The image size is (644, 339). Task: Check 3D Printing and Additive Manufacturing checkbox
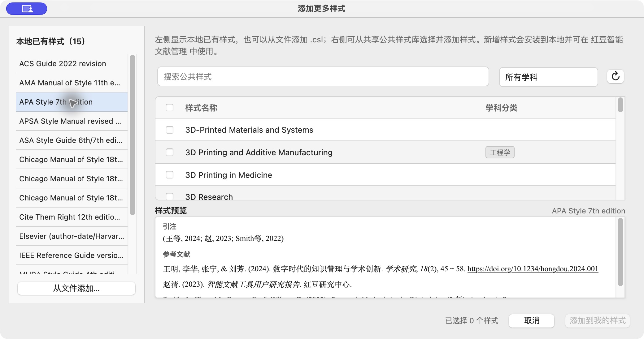[170, 152]
